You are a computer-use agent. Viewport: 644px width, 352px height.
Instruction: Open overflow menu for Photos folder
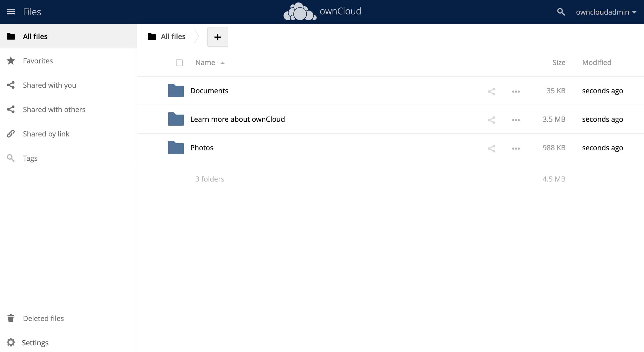[515, 148]
